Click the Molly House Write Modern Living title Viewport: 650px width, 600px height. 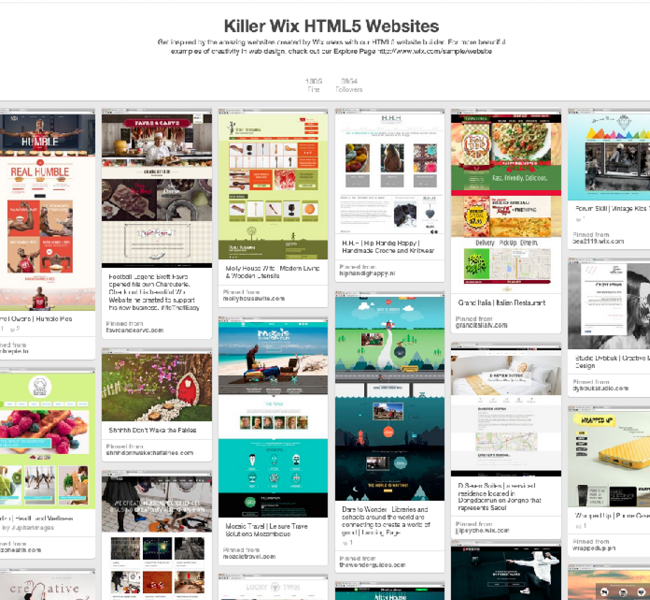(x=272, y=272)
